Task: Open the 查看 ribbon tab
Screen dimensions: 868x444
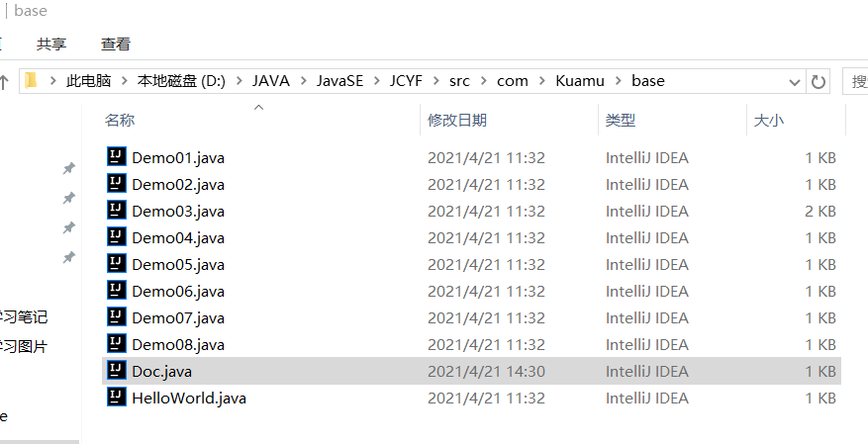Action: [116, 44]
